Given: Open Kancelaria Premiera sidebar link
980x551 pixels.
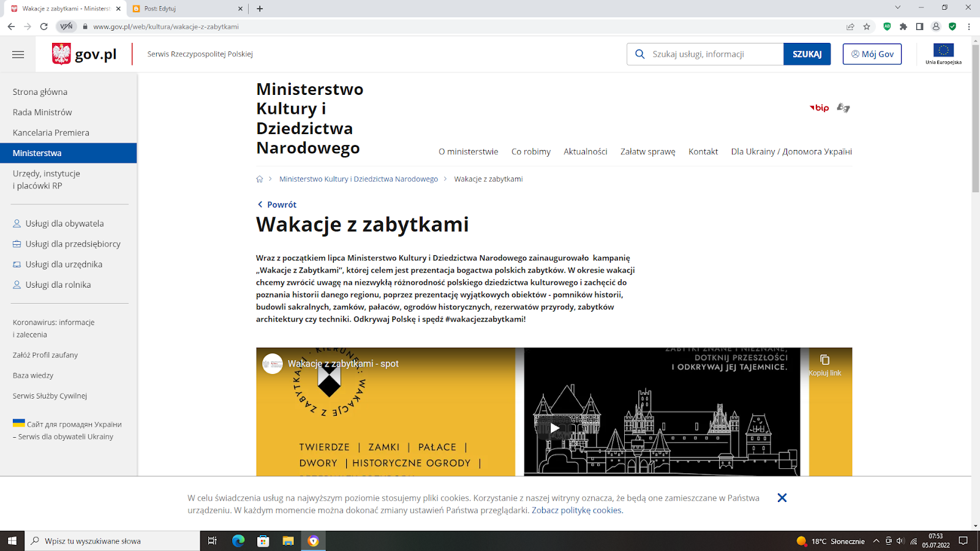Looking at the screenshot, I should 51,133.
